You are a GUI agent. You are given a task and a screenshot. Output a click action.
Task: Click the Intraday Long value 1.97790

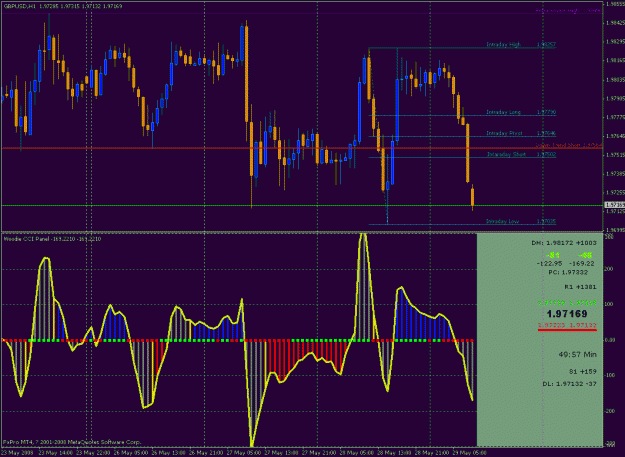click(546, 112)
